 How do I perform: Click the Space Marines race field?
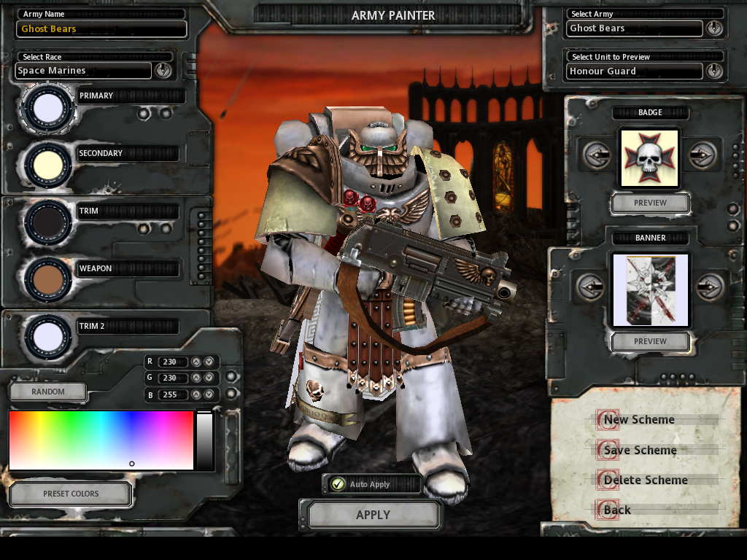pos(83,71)
